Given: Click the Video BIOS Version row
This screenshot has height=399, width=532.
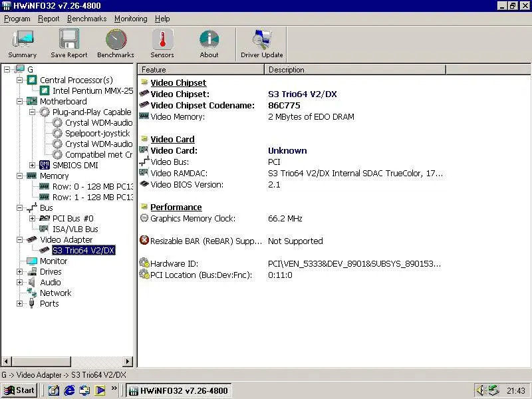Looking at the screenshot, I should coord(292,185).
